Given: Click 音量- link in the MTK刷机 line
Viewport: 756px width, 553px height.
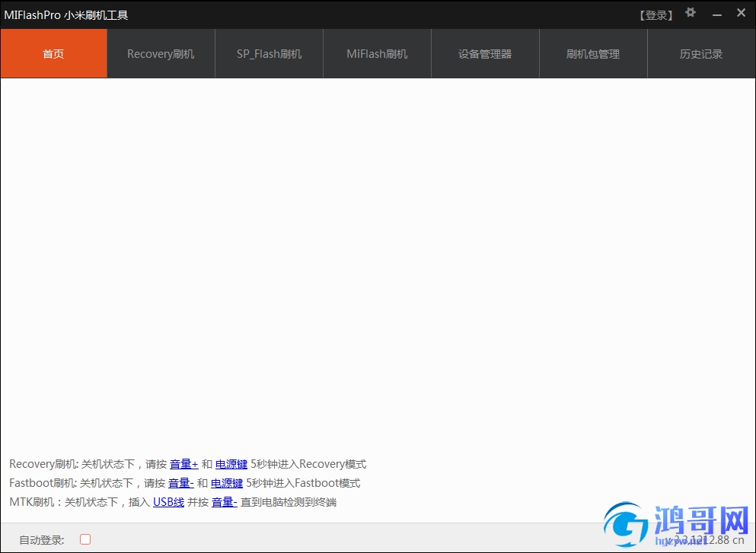Looking at the screenshot, I should [x=224, y=502].
